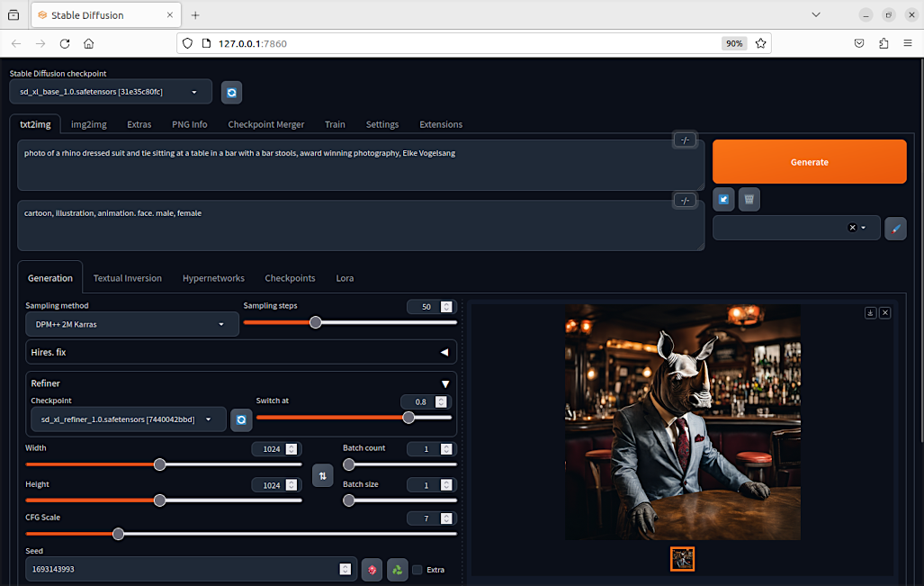Clear the prompt with the trash icon
This screenshot has height=586, width=924.
(x=749, y=199)
